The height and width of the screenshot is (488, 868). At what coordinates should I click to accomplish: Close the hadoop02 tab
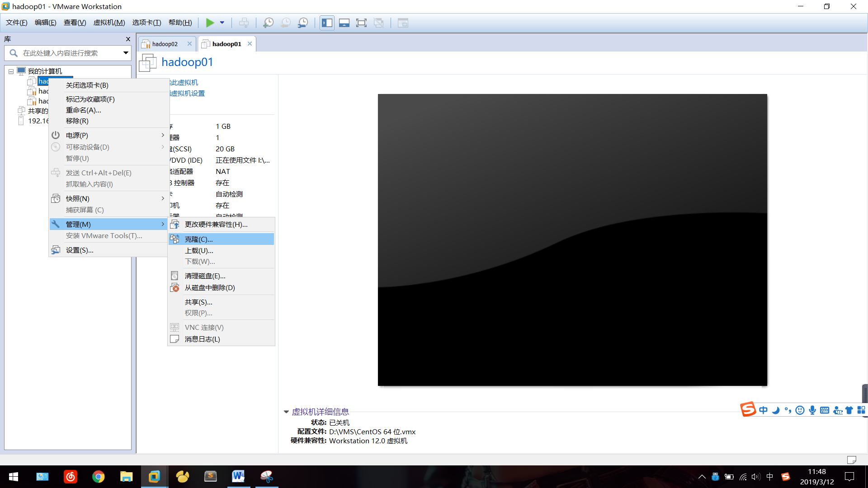click(189, 44)
